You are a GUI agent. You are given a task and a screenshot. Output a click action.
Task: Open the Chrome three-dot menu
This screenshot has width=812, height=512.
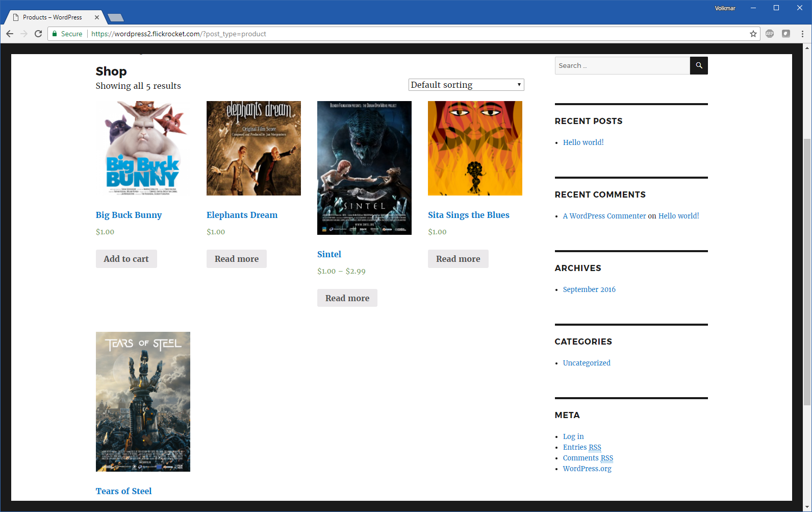click(x=802, y=34)
